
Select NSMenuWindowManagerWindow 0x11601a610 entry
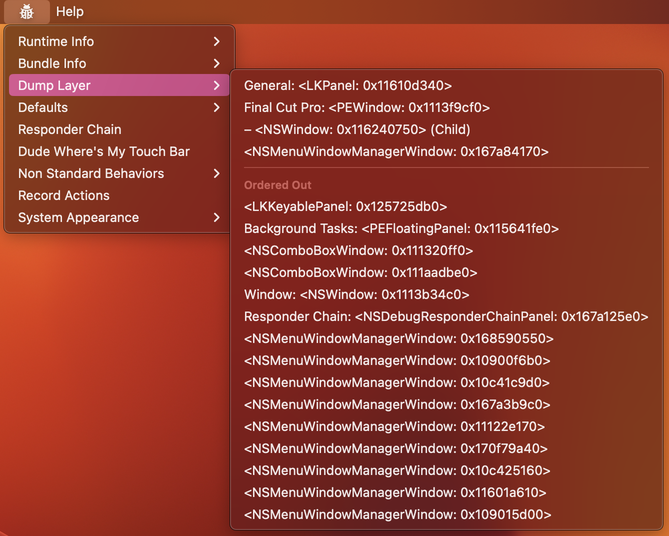click(x=446, y=493)
